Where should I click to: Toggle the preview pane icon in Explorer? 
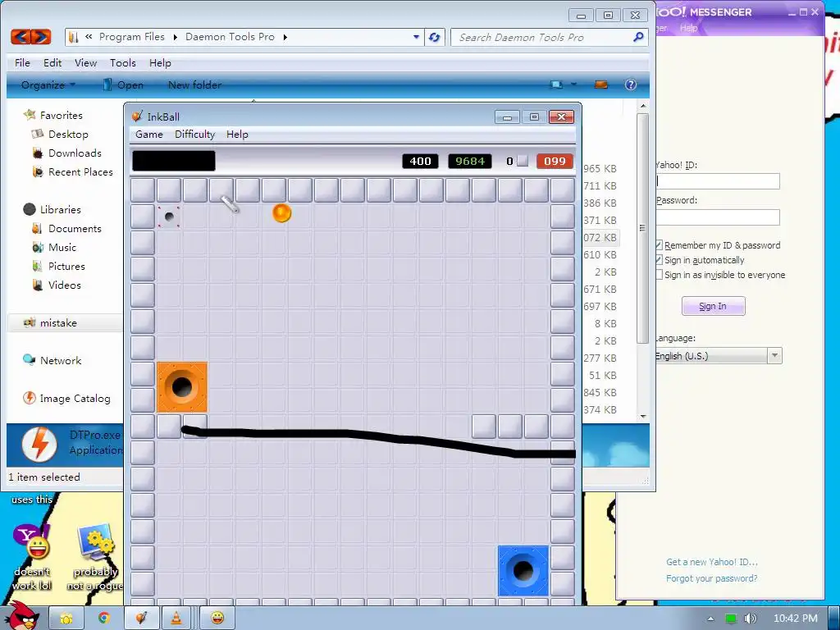(x=601, y=84)
